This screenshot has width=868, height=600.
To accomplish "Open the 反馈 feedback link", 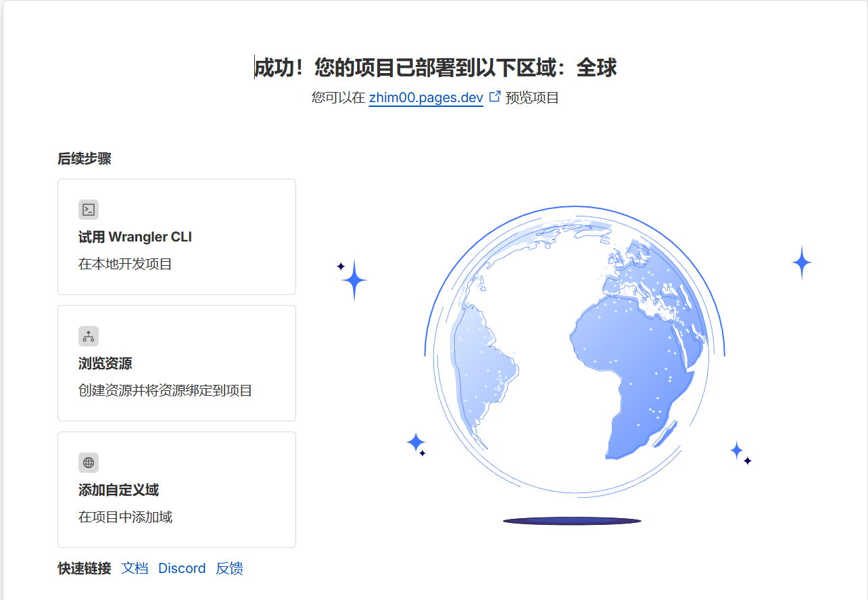I will click(229, 568).
